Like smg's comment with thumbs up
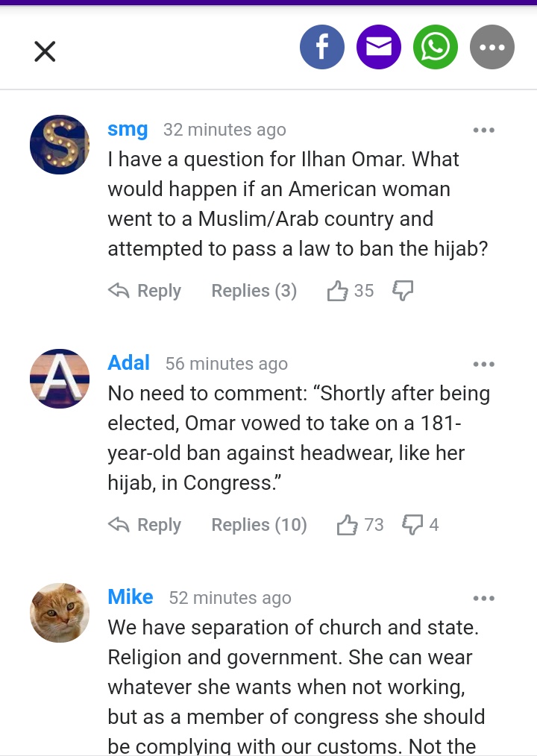This screenshot has height=756, width=537. pos(338,291)
